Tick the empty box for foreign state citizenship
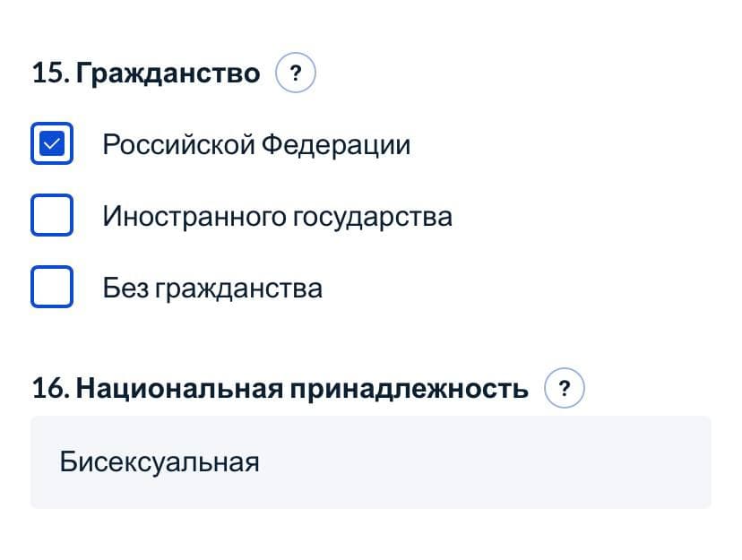 tap(52, 216)
